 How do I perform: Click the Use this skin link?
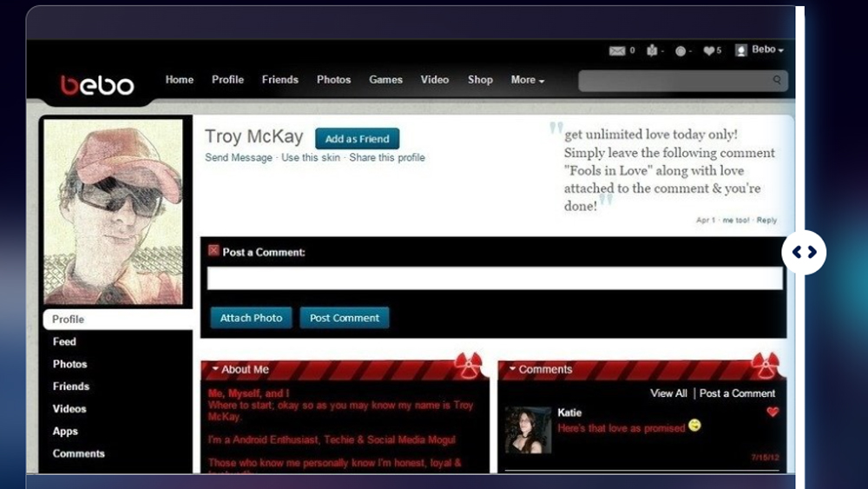pos(311,158)
